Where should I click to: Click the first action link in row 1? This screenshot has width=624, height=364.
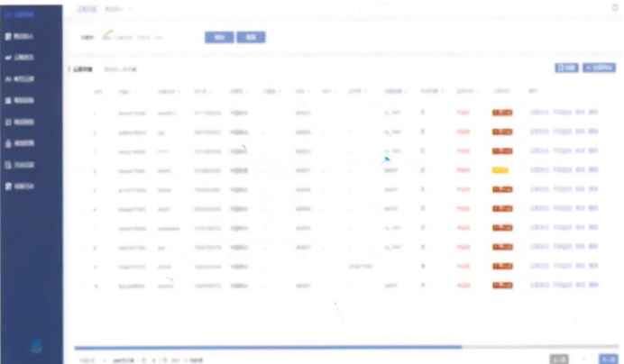[537, 113]
